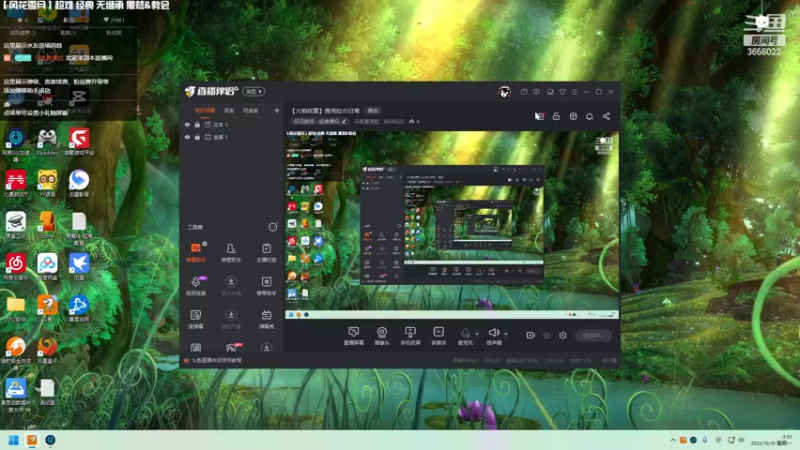Open the 网易云音乐 desktop shortcut
The image size is (800, 450).
16,267
